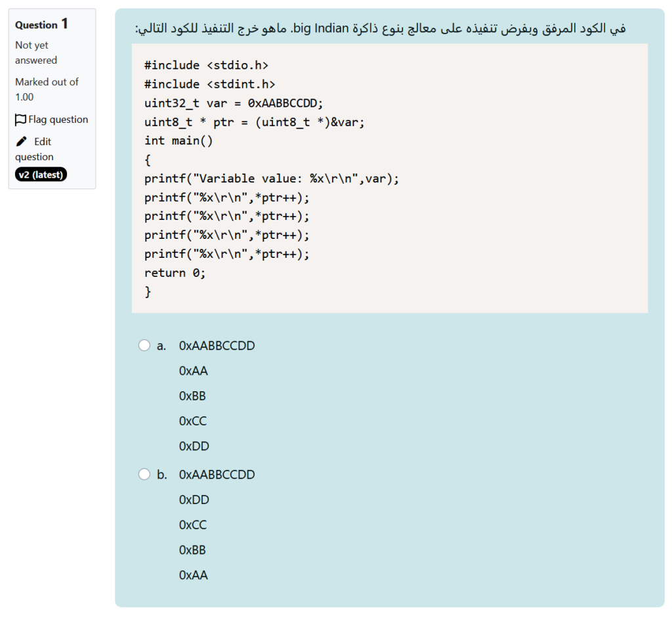Select radio button for option b
The image size is (672, 619).
(x=144, y=474)
